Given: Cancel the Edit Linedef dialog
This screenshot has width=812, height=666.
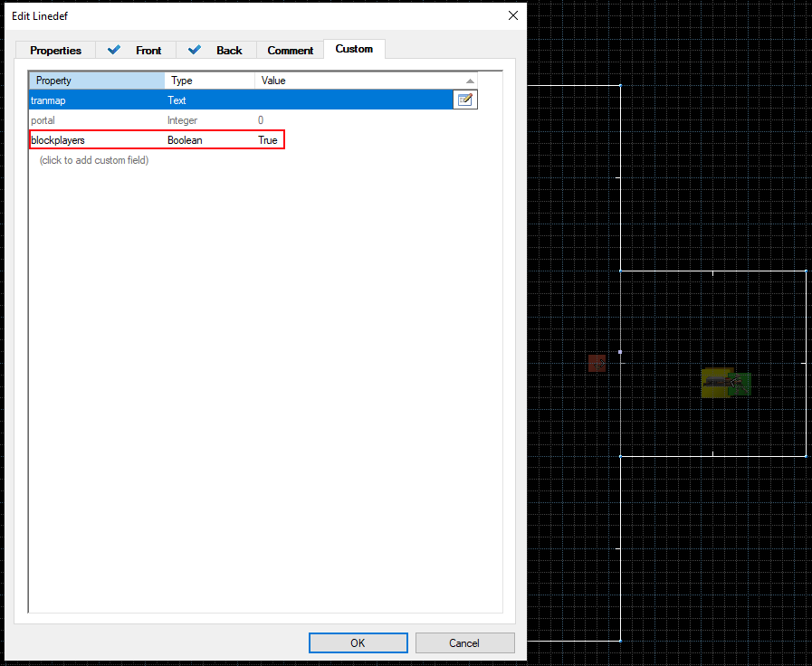Looking at the screenshot, I should tap(464, 642).
